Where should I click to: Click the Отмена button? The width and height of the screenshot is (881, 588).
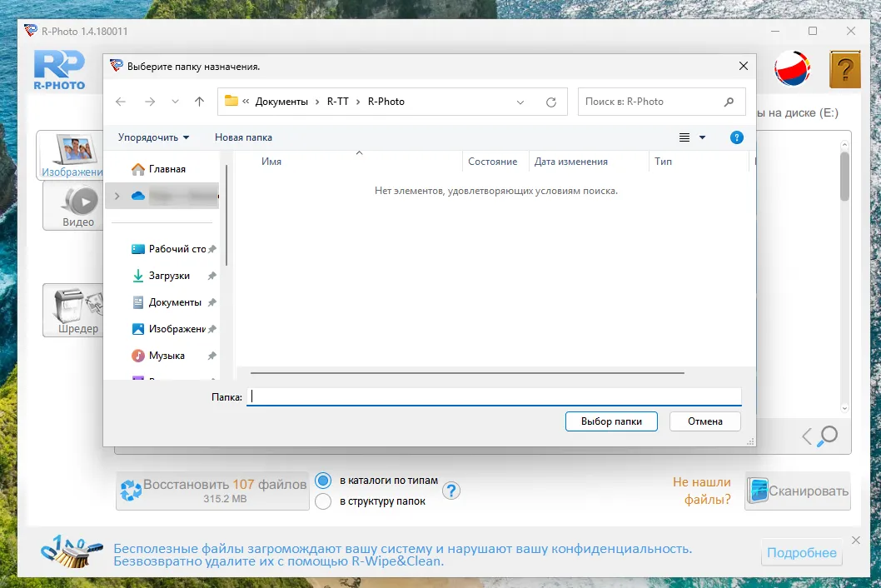(704, 421)
